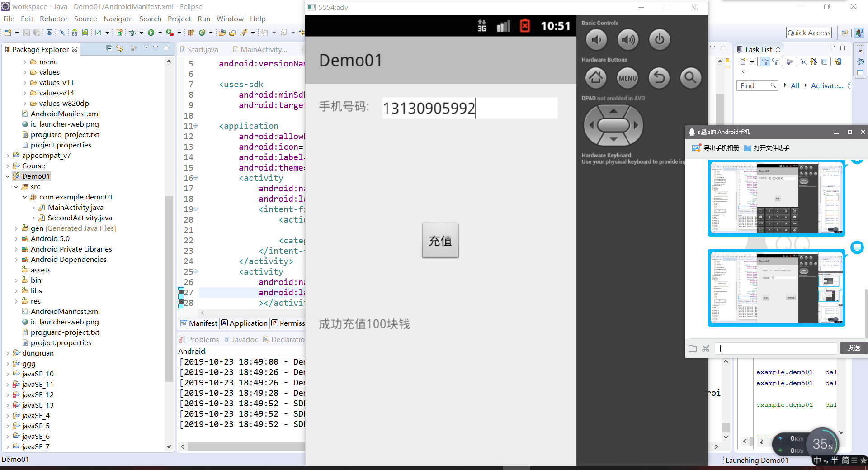Expand the res folder under Demo01
868x470 pixels.
point(16,301)
